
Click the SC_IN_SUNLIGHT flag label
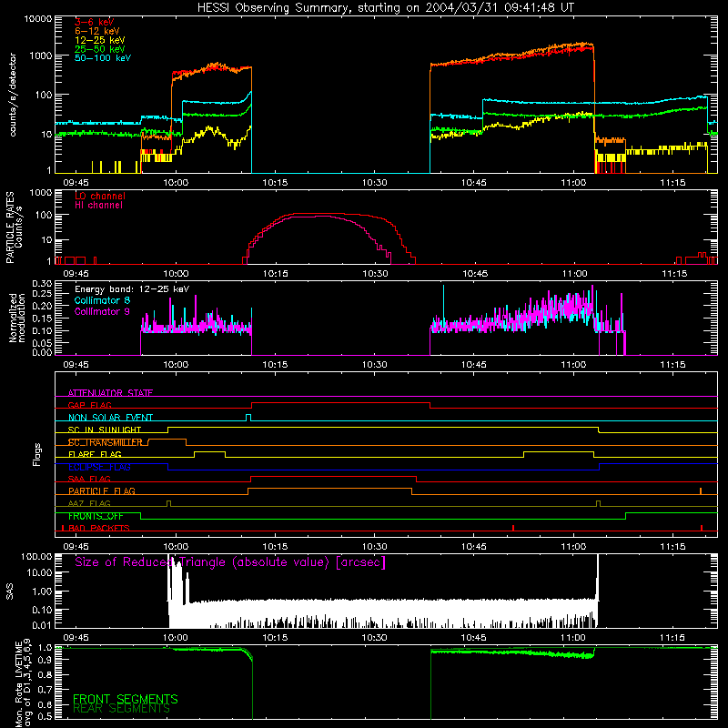105,430
